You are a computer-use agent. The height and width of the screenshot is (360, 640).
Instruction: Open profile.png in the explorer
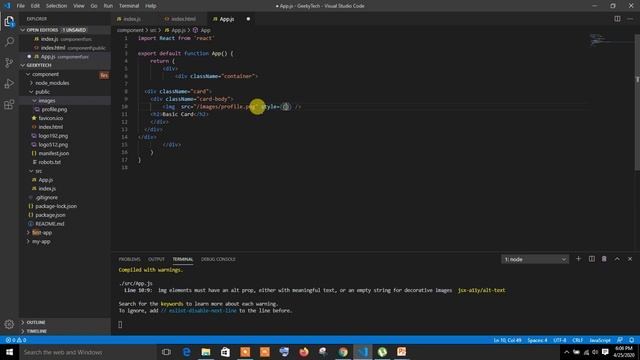coord(54,109)
